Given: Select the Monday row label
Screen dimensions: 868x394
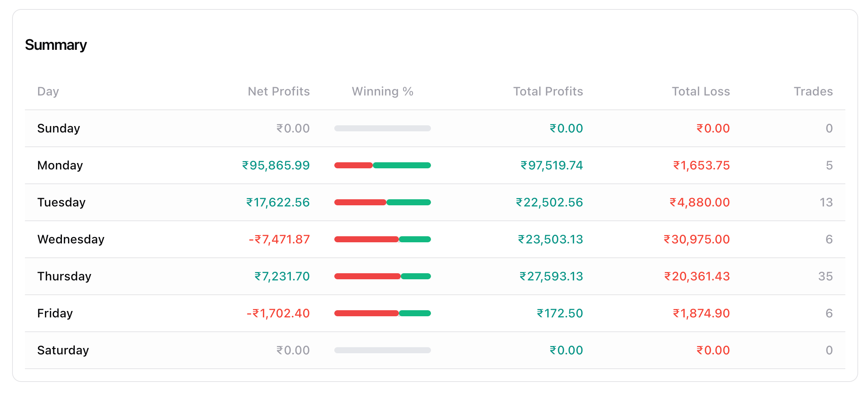Looking at the screenshot, I should point(60,165).
